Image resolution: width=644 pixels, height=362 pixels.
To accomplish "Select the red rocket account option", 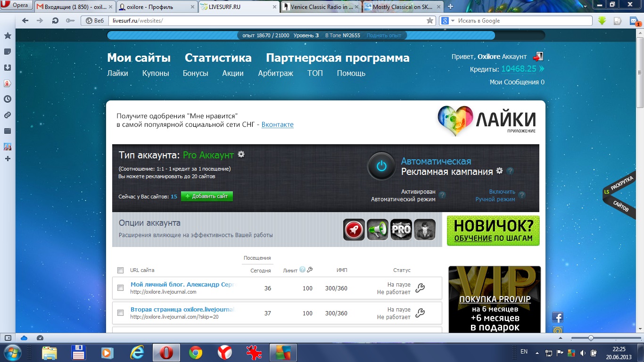I will click(x=354, y=230).
